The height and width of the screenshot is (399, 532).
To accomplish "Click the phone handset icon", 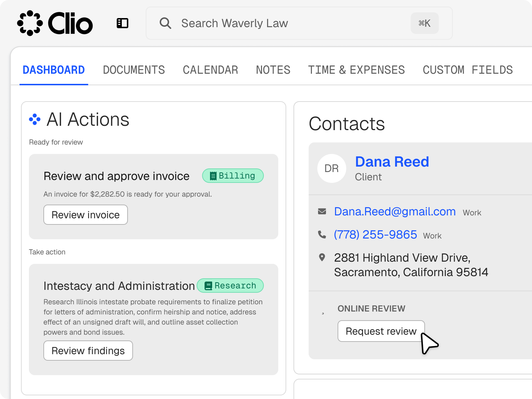I will pos(322,235).
